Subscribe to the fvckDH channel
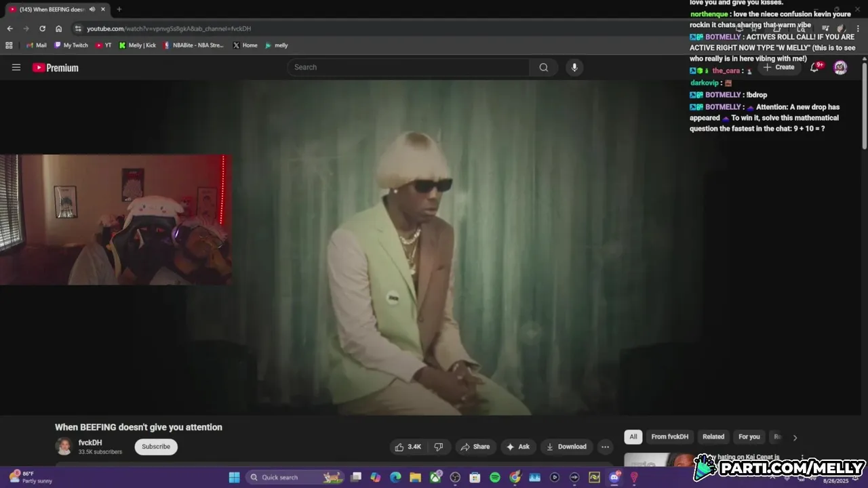 (x=156, y=447)
